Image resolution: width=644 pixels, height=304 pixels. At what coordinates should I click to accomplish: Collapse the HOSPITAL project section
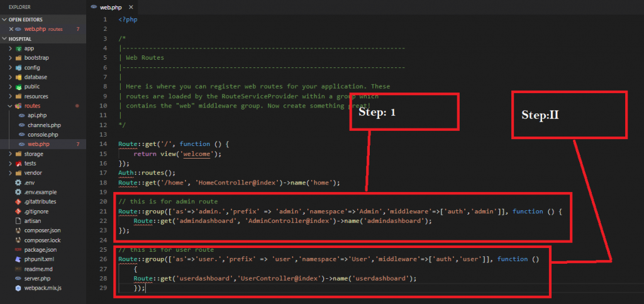tap(4, 39)
